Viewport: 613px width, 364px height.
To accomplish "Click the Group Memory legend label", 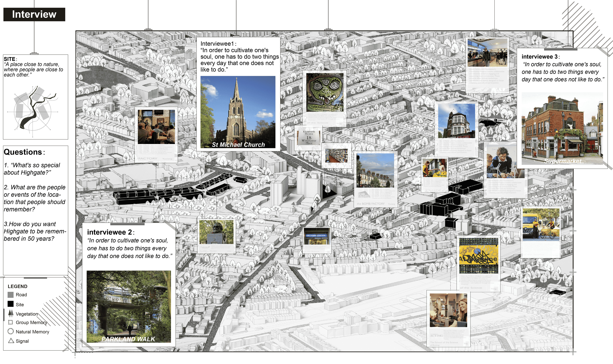I will click(x=31, y=323).
